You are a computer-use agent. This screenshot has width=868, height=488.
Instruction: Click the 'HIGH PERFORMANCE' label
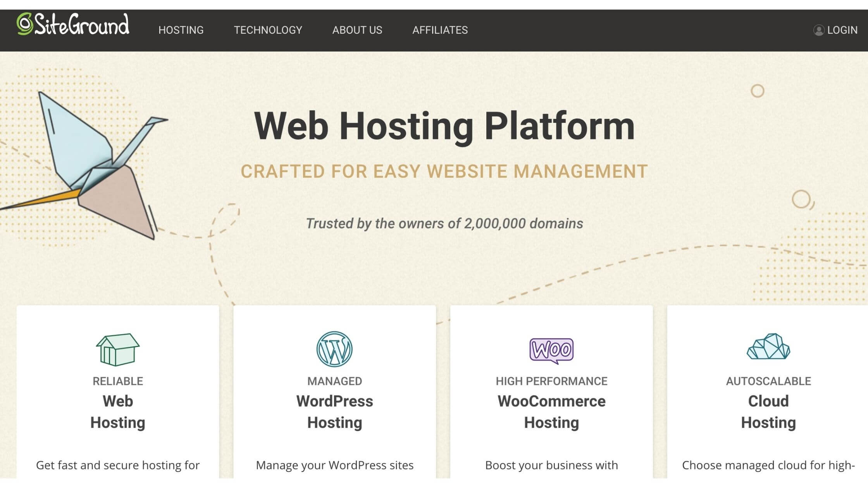click(x=551, y=381)
